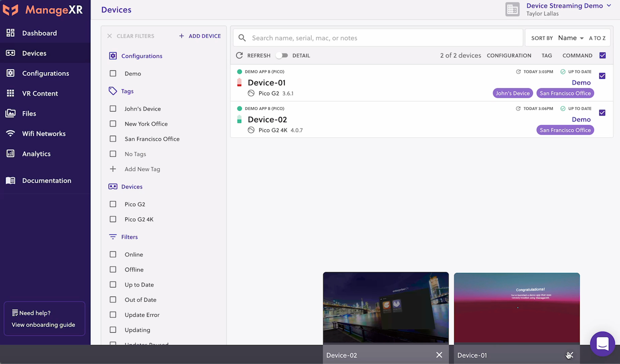Image resolution: width=620 pixels, height=364 pixels.
Task: Focus the device search field
Action: pyautogui.click(x=378, y=38)
